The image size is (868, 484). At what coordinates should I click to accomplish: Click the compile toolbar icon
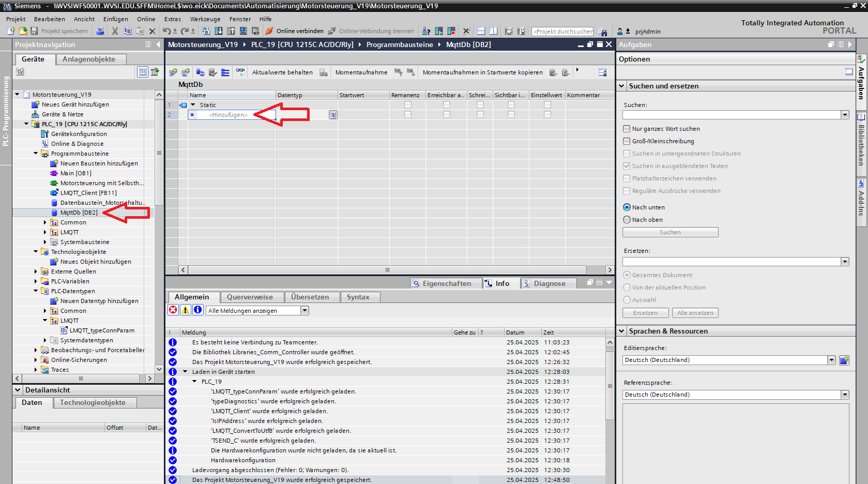click(x=206, y=31)
